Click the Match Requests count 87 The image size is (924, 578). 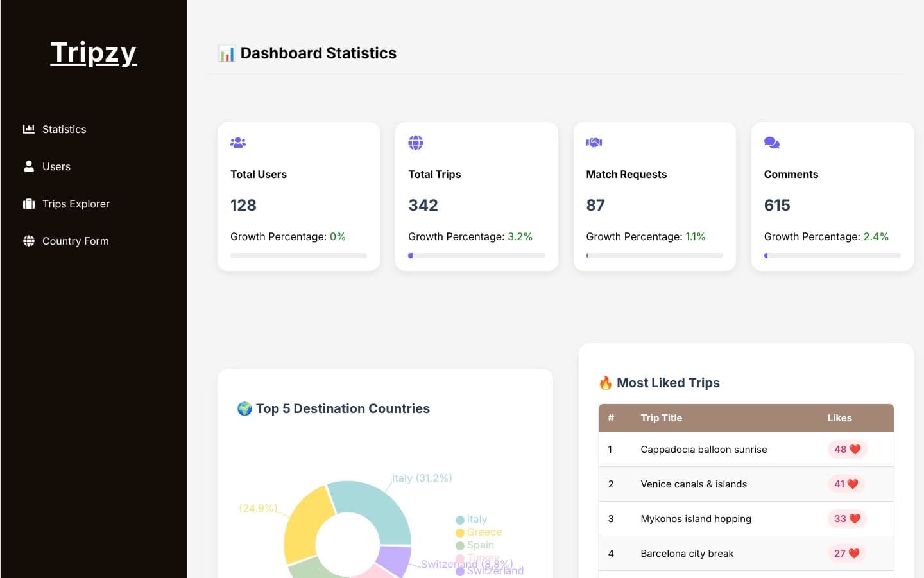pos(595,206)
